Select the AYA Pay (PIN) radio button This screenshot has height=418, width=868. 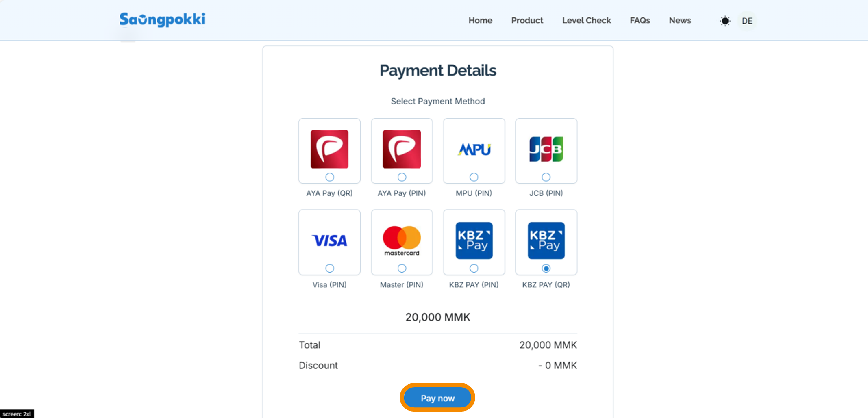402,177
